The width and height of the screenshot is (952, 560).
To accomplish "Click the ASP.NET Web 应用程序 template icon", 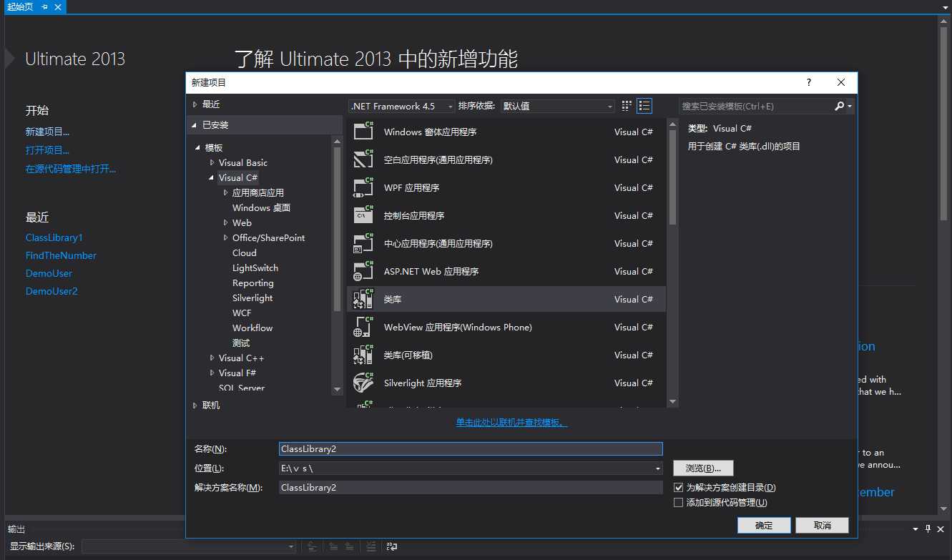I will pyautogui.click(x=363, y=271).
